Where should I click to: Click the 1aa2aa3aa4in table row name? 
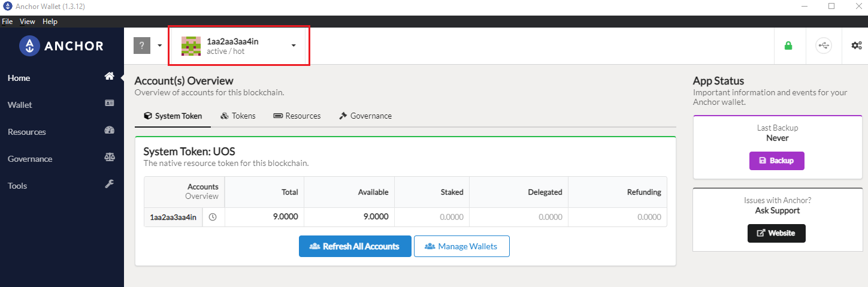173,217
